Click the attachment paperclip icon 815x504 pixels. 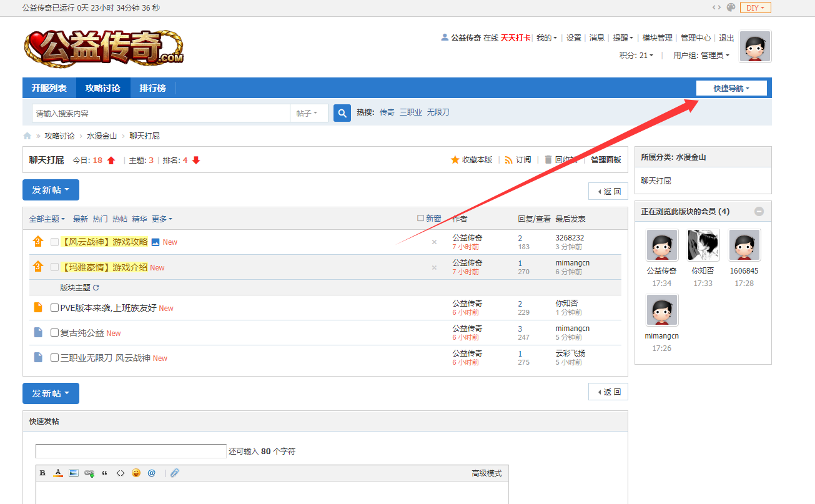tap(175, 473)
